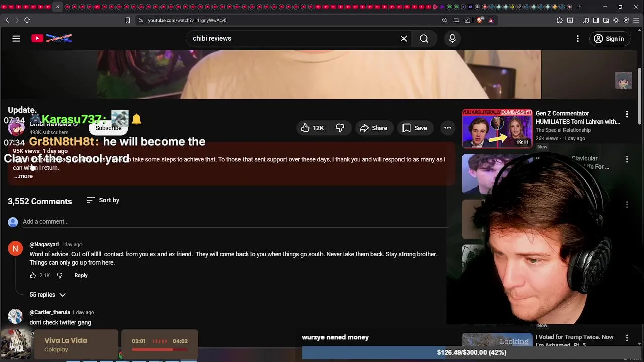Screen dimensions: 644x362
Task: Like the video with 12K likes
Action: [x=312, y=128]
